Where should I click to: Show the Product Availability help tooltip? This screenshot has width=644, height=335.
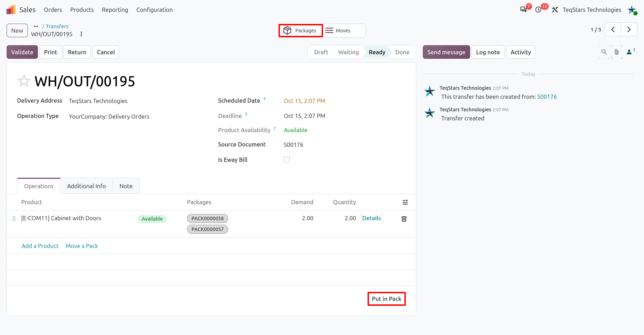[x=275, y=128]
